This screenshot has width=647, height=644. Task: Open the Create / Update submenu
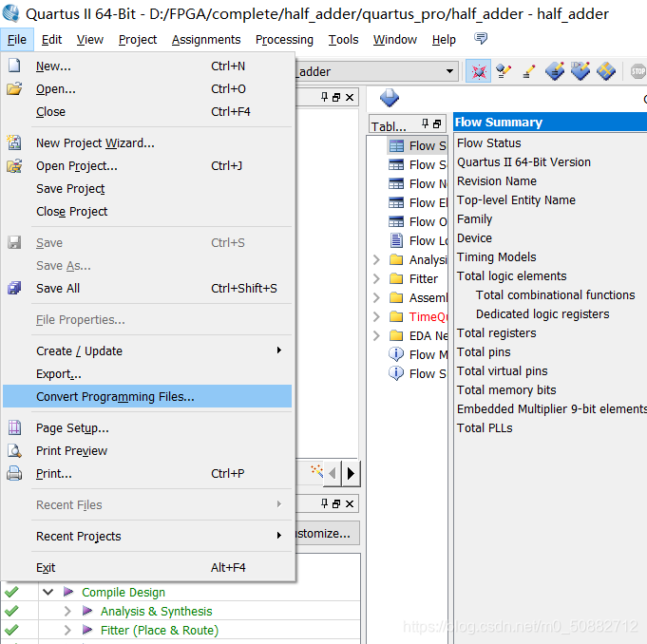(147, 350)
